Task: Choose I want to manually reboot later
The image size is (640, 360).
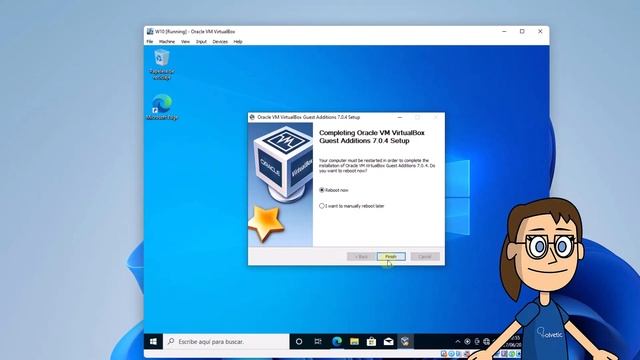Action: [352, 206]
